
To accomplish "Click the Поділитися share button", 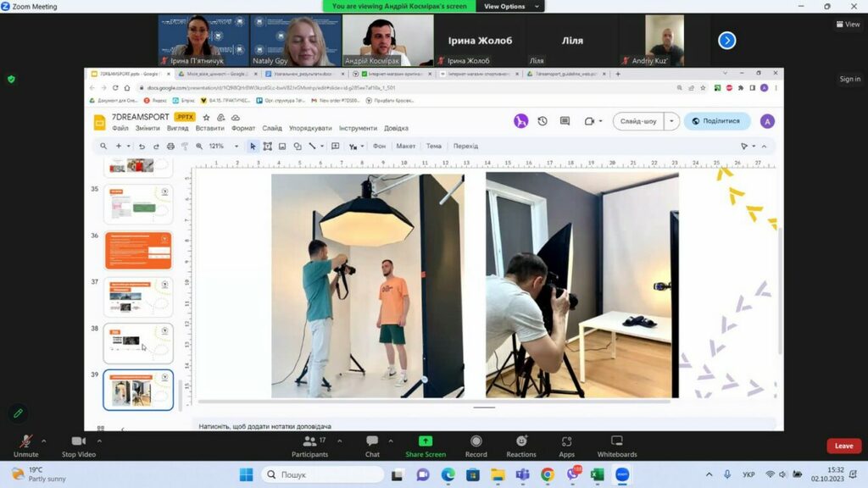I will tap(717, 121).
